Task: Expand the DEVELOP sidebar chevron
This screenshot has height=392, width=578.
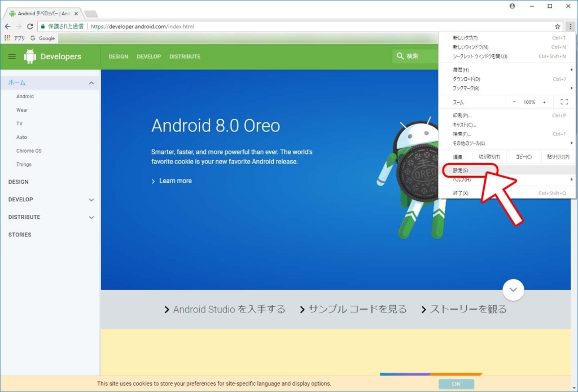Action: (91, 200)
